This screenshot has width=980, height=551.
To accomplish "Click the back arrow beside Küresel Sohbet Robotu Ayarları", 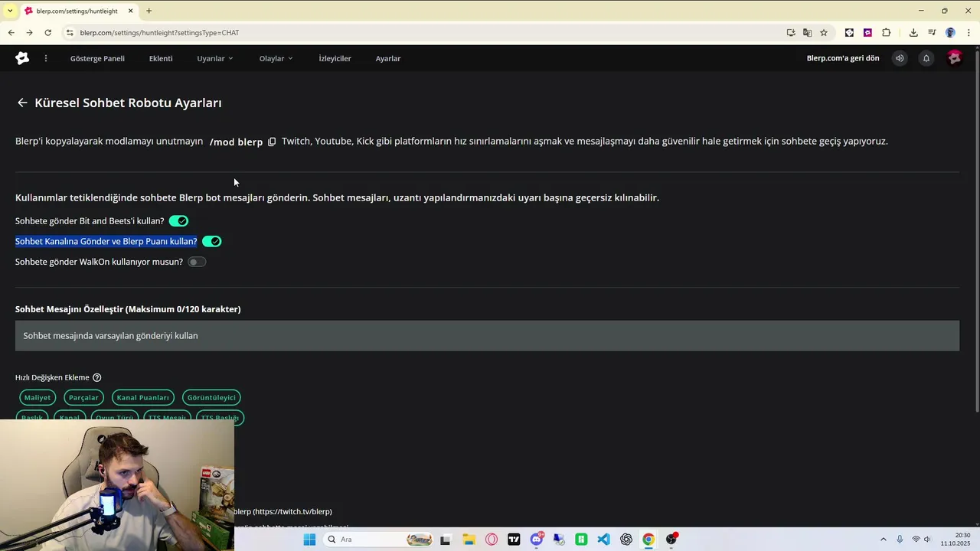I will [22, 103].
